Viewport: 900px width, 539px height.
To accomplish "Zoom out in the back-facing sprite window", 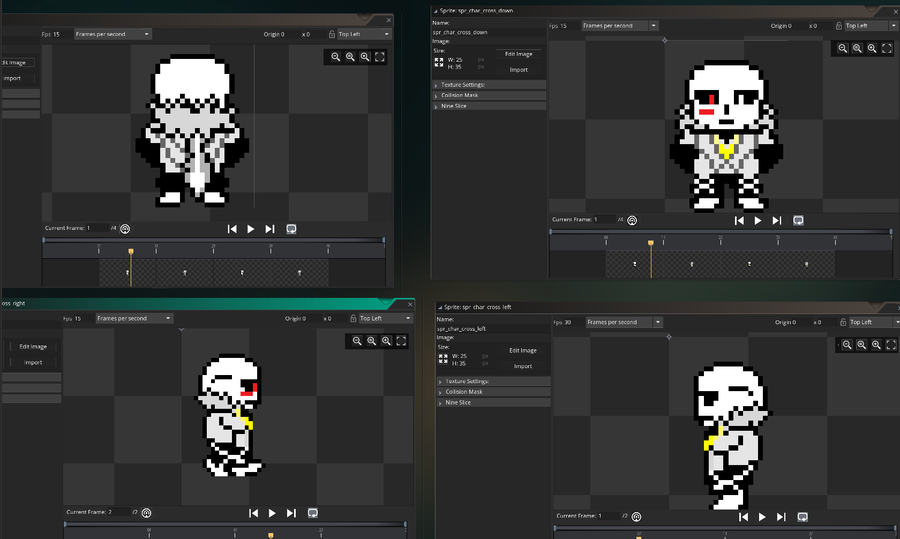I will point(335,57).
